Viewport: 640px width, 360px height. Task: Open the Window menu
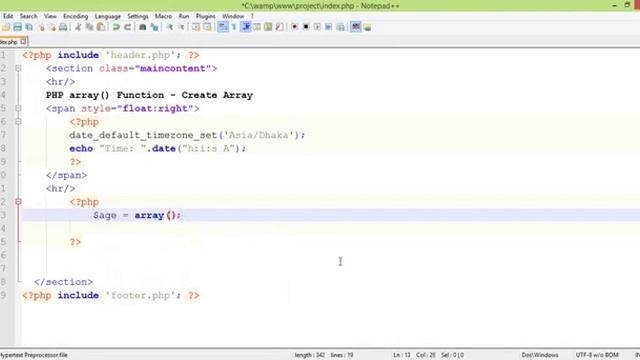pos(233,16)
